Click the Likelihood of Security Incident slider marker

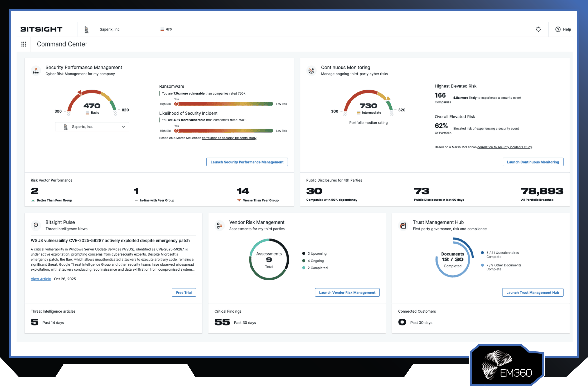[177, 130]
